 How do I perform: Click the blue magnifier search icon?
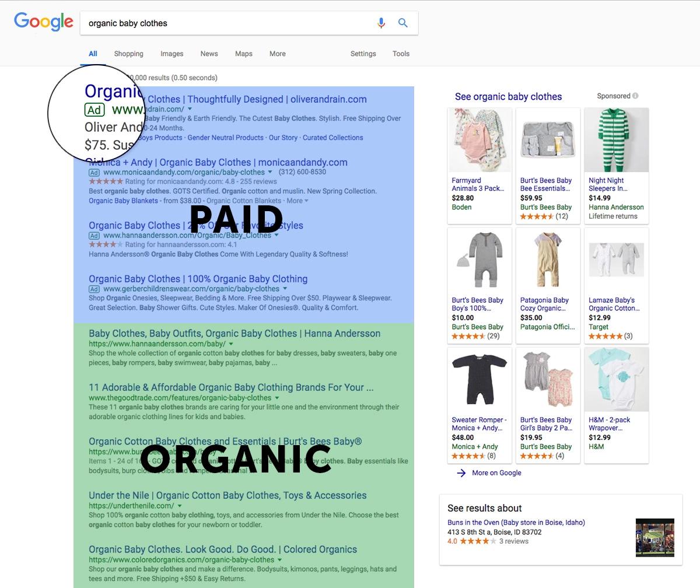[x=403, y=23]
